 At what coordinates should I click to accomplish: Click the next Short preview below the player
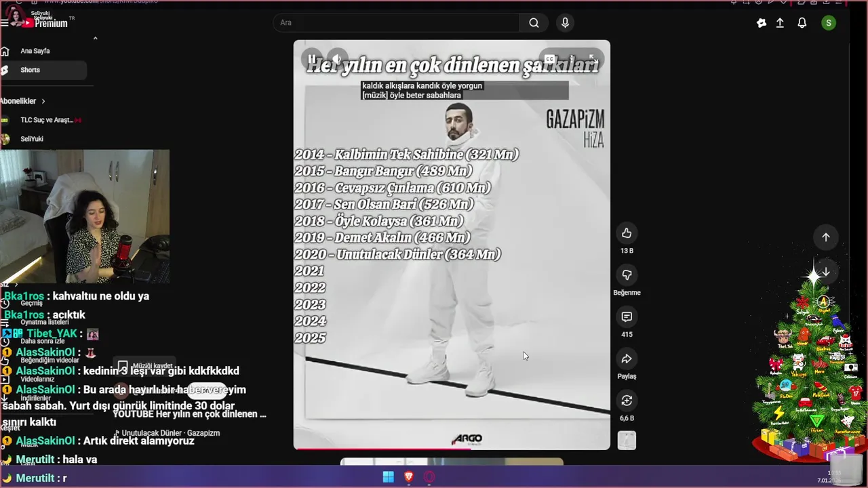452,462
